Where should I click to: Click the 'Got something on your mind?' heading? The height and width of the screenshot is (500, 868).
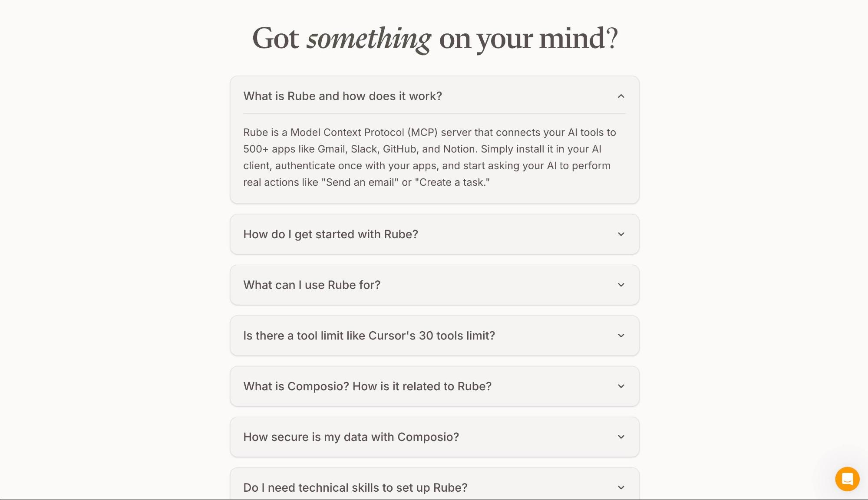[x=434, y=39]
